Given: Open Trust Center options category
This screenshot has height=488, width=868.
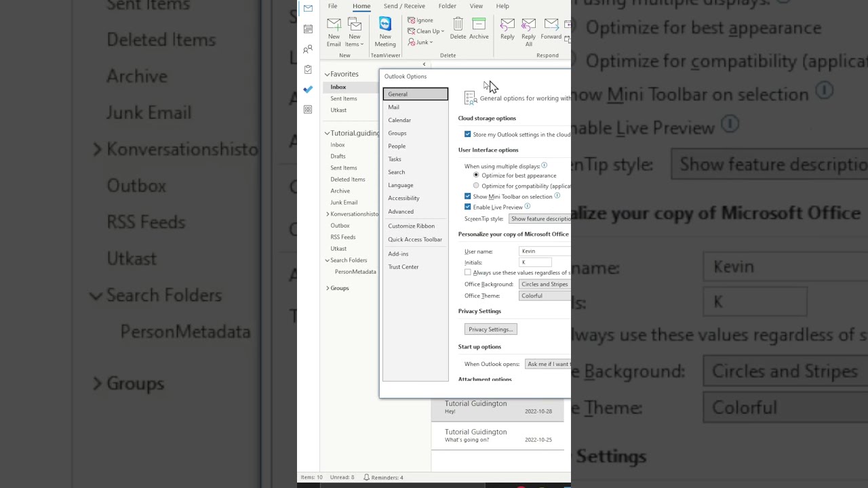Looking at the screenshot, I should point(415,266).
